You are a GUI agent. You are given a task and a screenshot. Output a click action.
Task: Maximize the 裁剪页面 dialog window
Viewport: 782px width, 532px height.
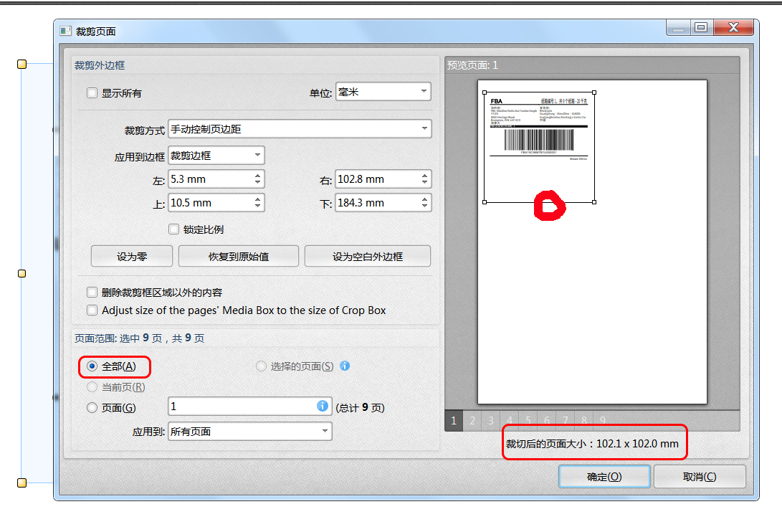701,27
